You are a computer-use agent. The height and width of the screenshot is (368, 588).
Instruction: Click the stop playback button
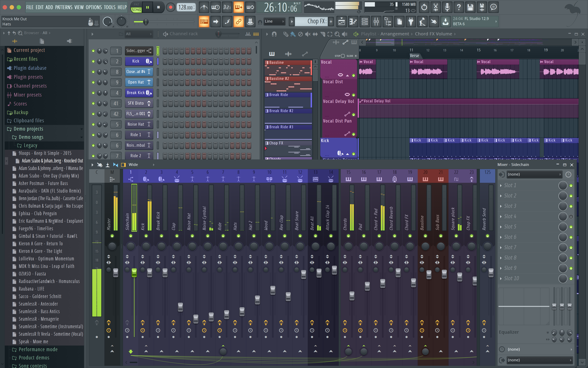coord(159,7)
